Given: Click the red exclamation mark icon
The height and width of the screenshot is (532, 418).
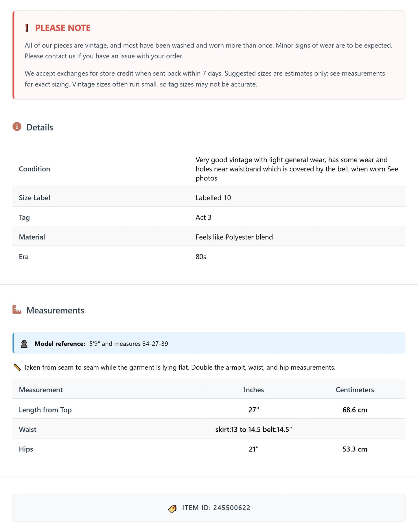Looking at the screenshot, I should pos(27,28).
